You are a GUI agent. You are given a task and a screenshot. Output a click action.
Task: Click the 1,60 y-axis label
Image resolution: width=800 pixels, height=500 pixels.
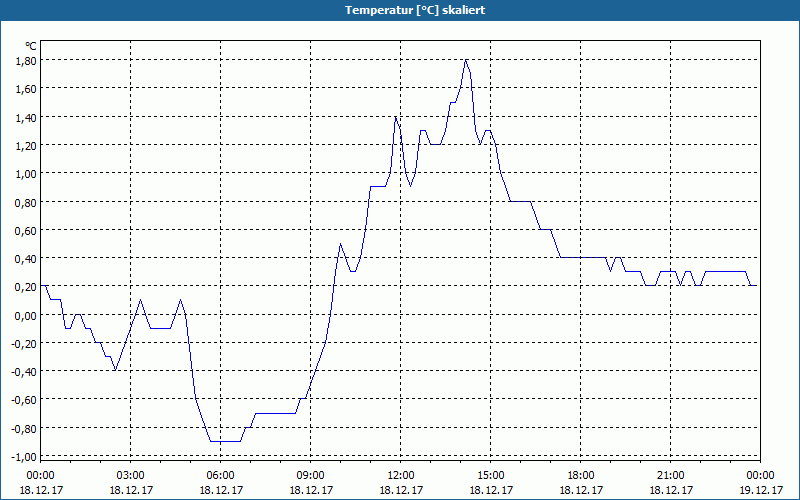[27, 89]
